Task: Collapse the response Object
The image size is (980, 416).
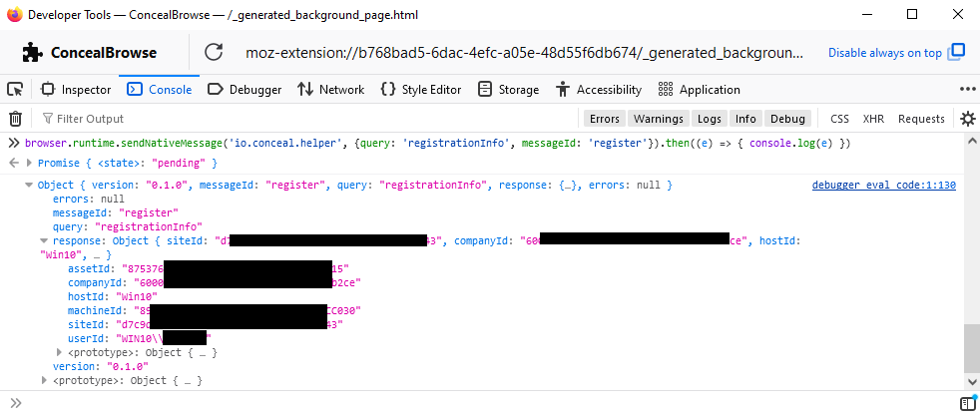Action: click(44, 241)
